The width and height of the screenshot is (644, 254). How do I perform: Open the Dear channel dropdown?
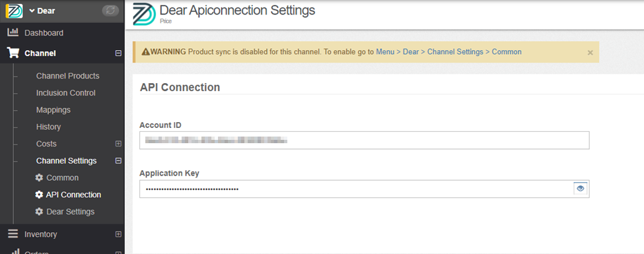coord(42,11)
